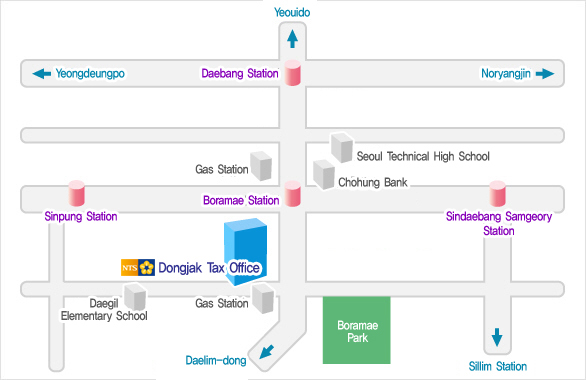The height and width of the screenshot is (380, 586).
Task: Click the blue Dongjak Tax Office building
Action: pos(246,251)
